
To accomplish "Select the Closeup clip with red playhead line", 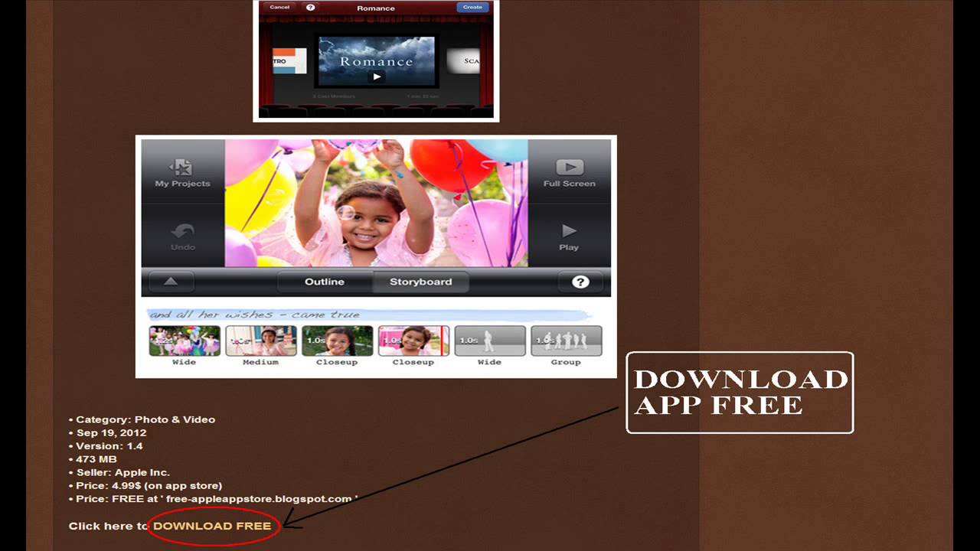I will click(x=413, y=341).
